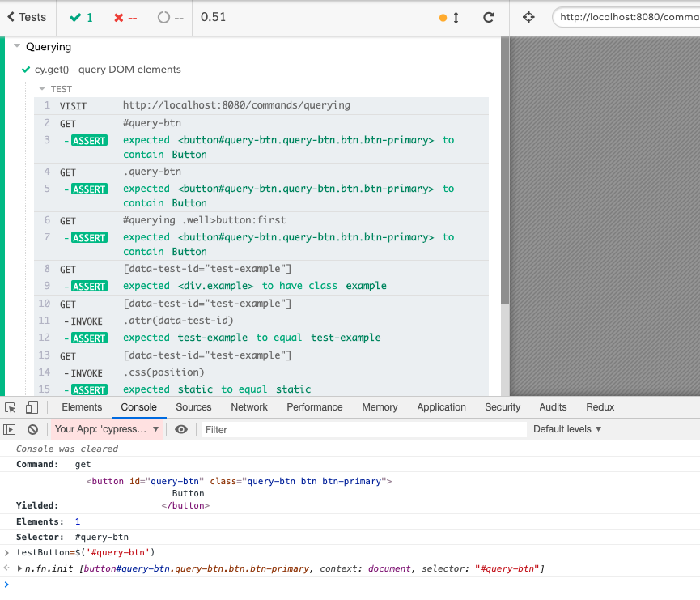The height and width of the screenshot is (600, 700).
Task: Open the Memory tab
Action: click(380, 407)
